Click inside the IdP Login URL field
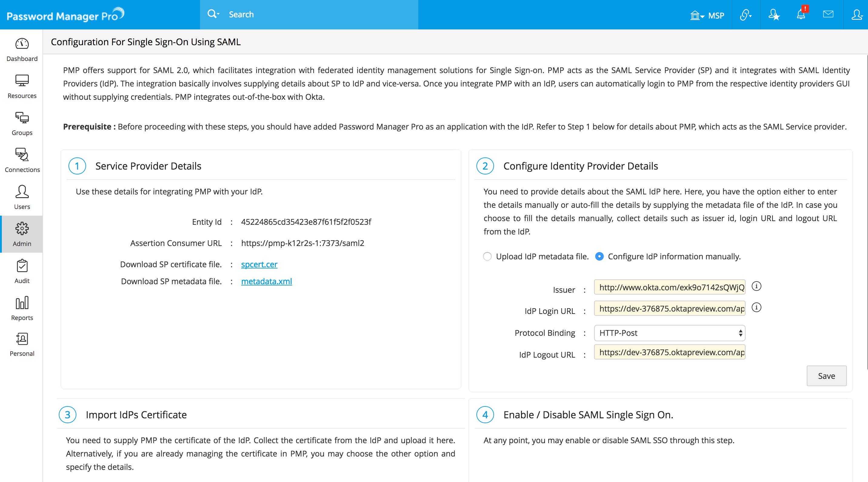Screen dimensions: 868x482 pyautogui.click(x=669, y=308)
